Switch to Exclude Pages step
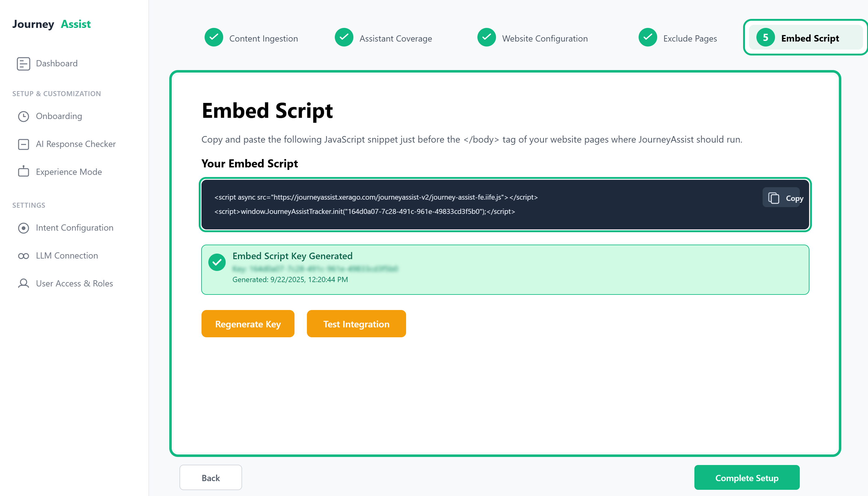 (678, 38)
